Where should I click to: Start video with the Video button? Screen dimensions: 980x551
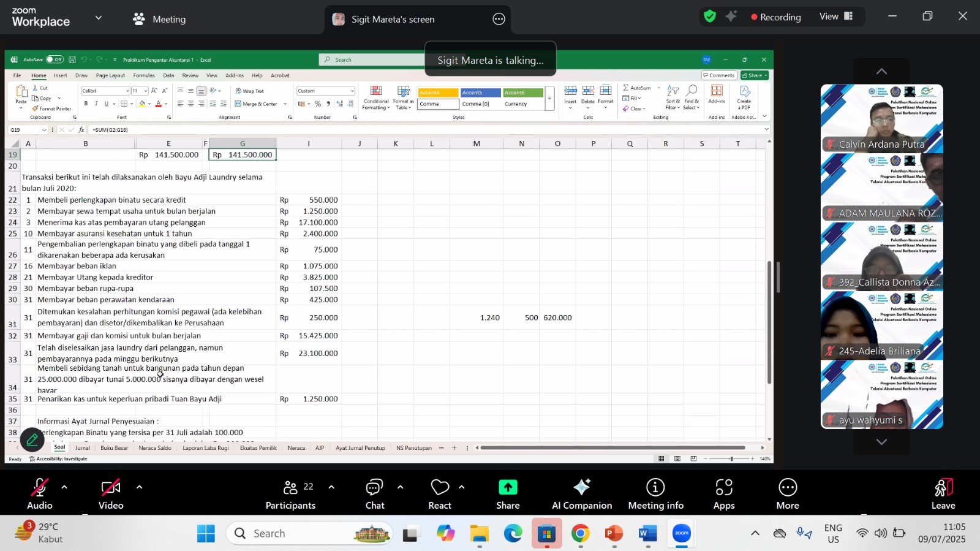[x=111, y=494]
